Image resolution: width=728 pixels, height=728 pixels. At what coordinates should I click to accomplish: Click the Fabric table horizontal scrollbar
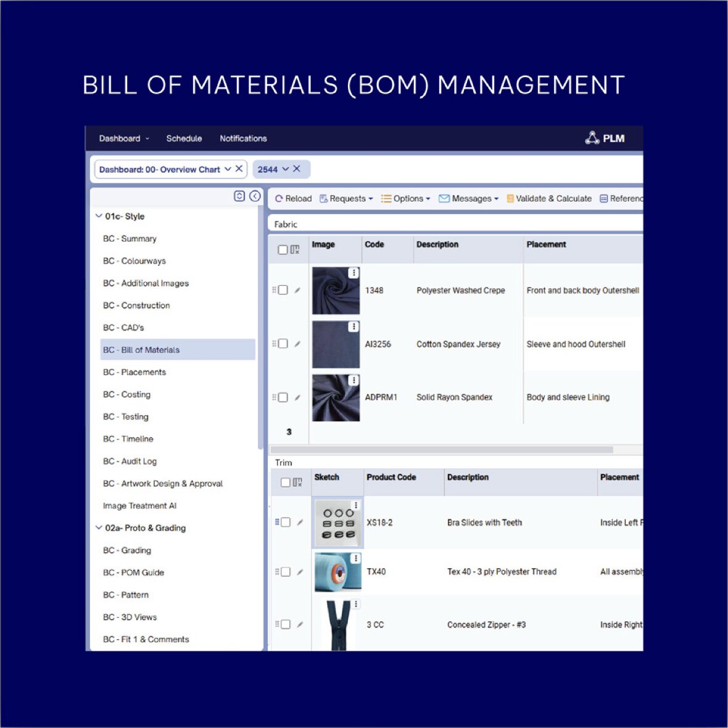point(441,449)
